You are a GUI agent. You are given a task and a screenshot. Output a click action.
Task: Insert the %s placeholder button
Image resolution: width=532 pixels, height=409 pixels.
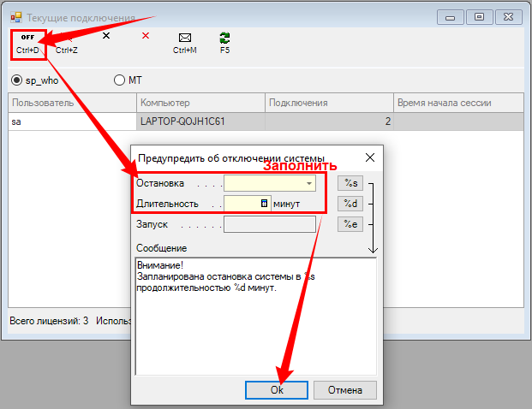[x=350, y=183]
